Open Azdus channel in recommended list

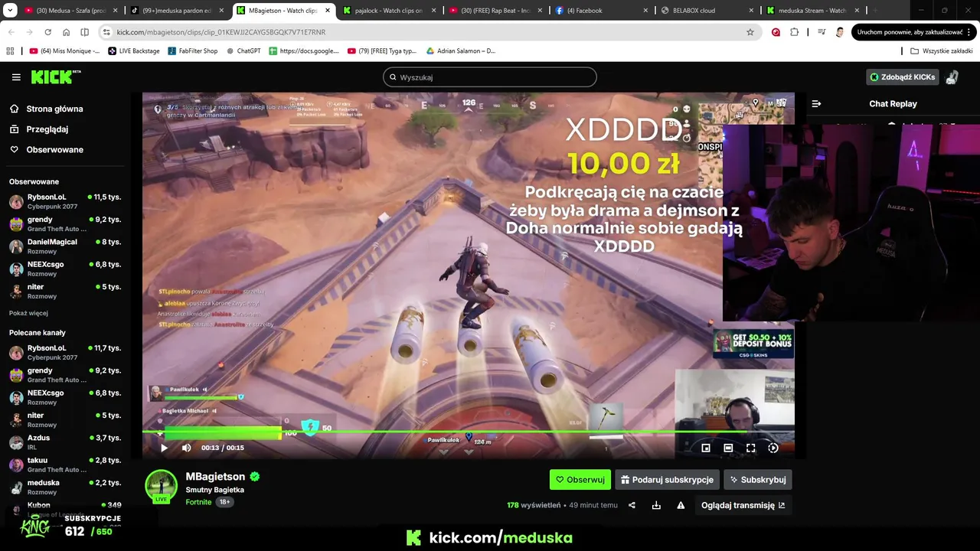click(64, 442)
